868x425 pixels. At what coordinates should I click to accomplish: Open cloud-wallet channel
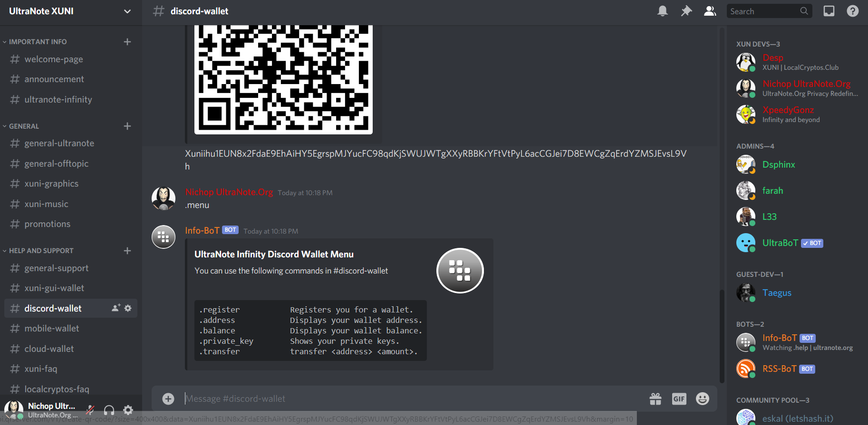tap(70, 349)
